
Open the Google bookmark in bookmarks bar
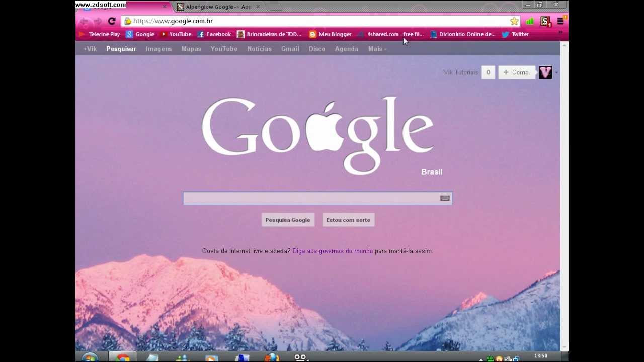pos(140,34)
